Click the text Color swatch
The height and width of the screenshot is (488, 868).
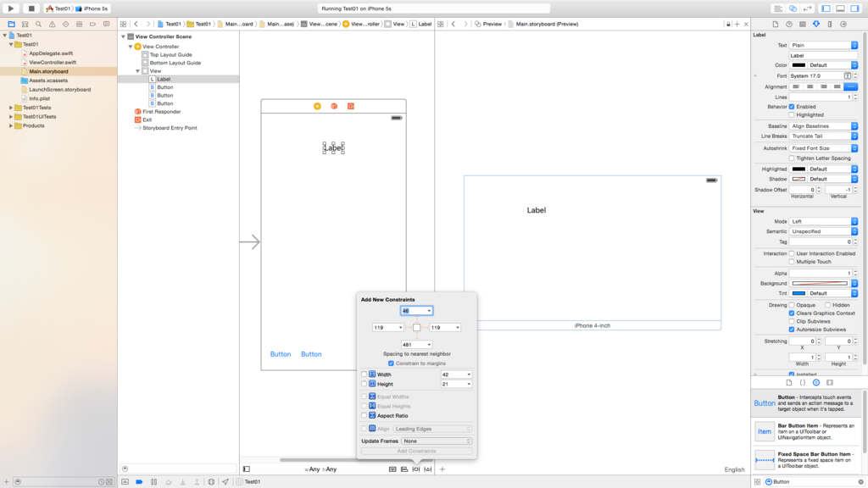click(x=798, y=65)
